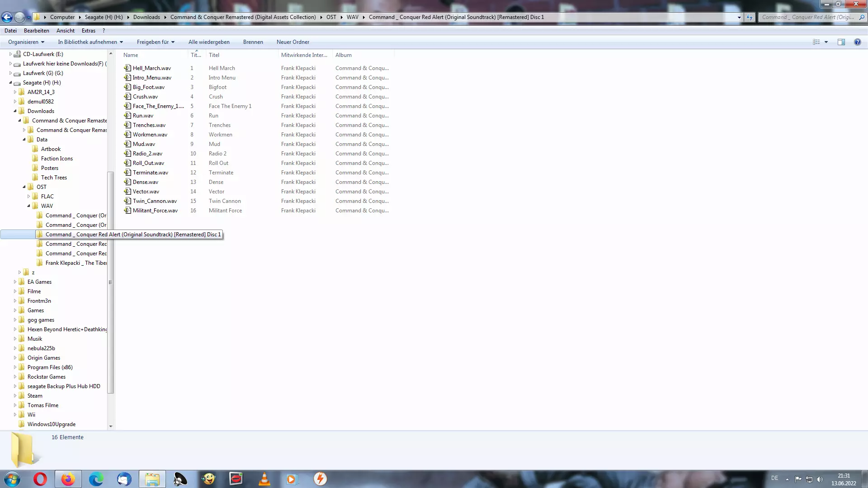Click the blue help icon

pos(858,42)
